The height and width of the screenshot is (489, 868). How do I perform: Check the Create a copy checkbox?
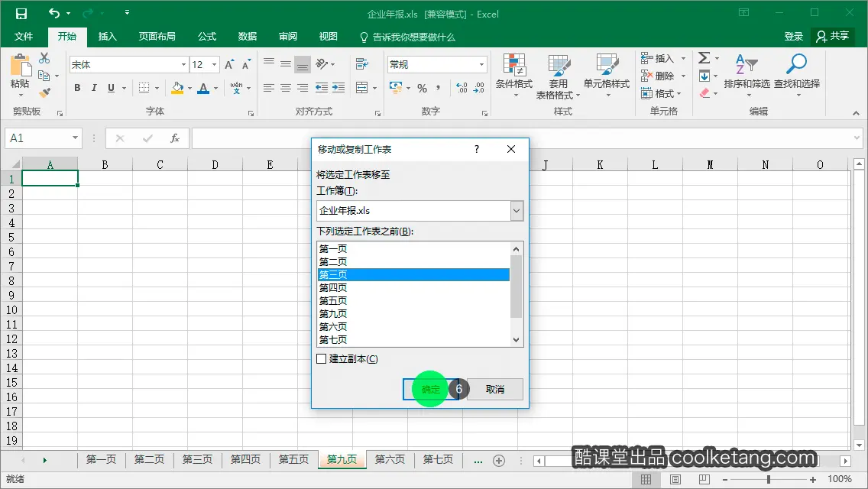(321, 359)
